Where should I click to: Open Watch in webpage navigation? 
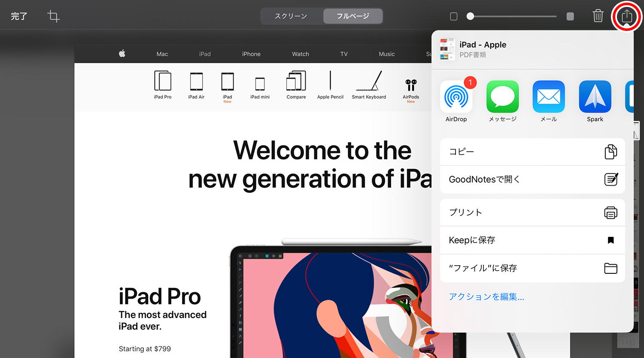click(301, 54)
